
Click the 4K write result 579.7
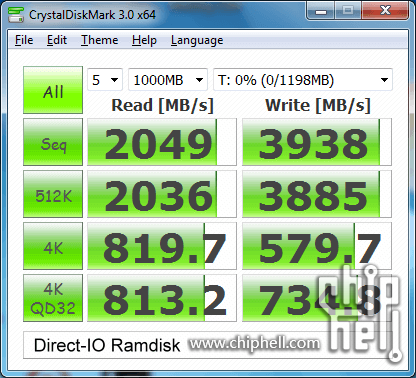[317, 246]
